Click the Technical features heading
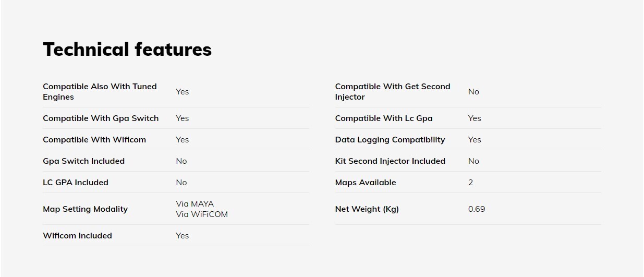 pos(127,49)
